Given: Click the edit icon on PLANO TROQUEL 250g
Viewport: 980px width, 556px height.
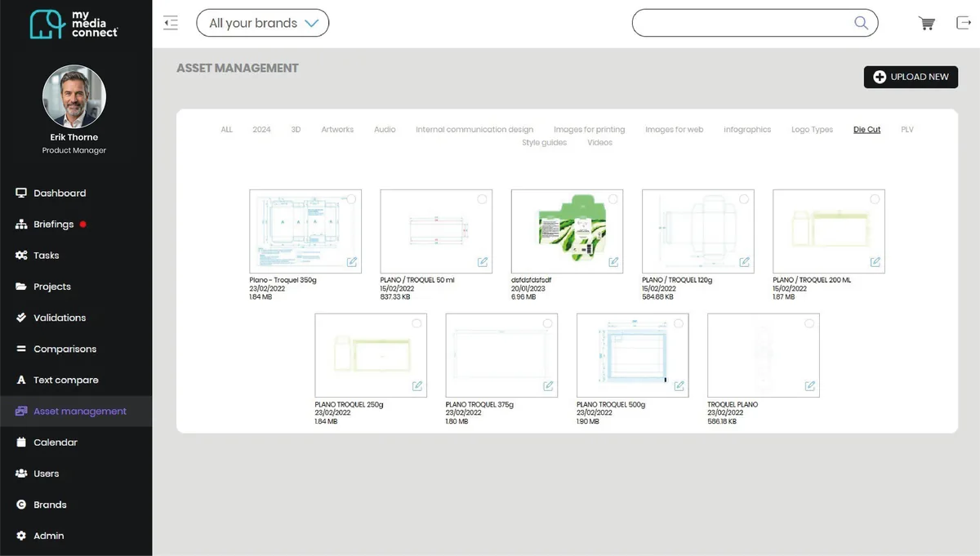Looking at the screenshot, I should 417,386.
